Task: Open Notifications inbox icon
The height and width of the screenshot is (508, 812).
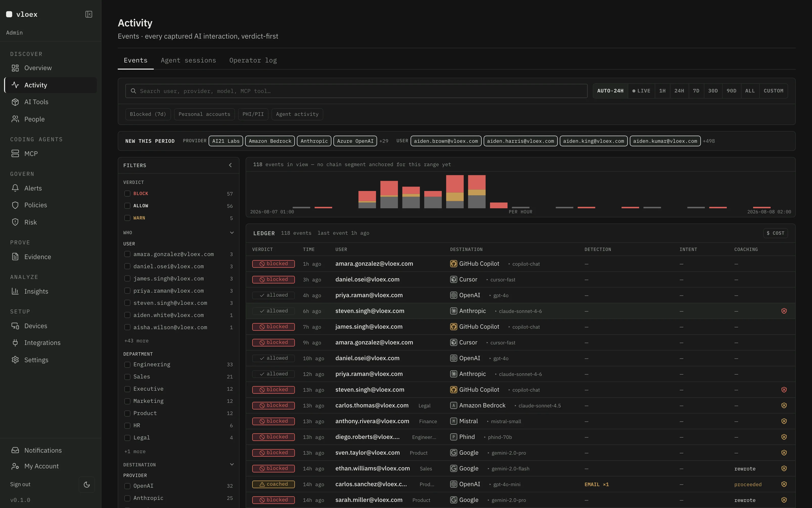Action: click(x=15, y=450)
